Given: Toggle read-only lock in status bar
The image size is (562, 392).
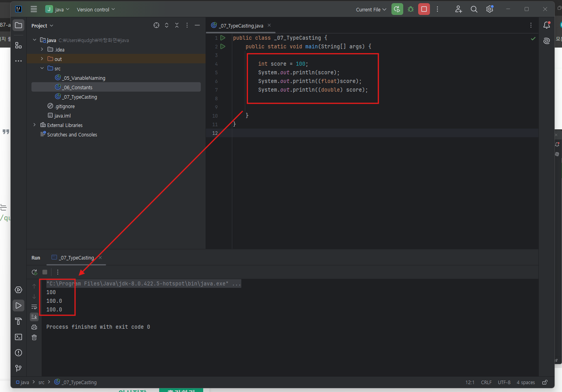Looking at the screenshot, I should 545,382.
